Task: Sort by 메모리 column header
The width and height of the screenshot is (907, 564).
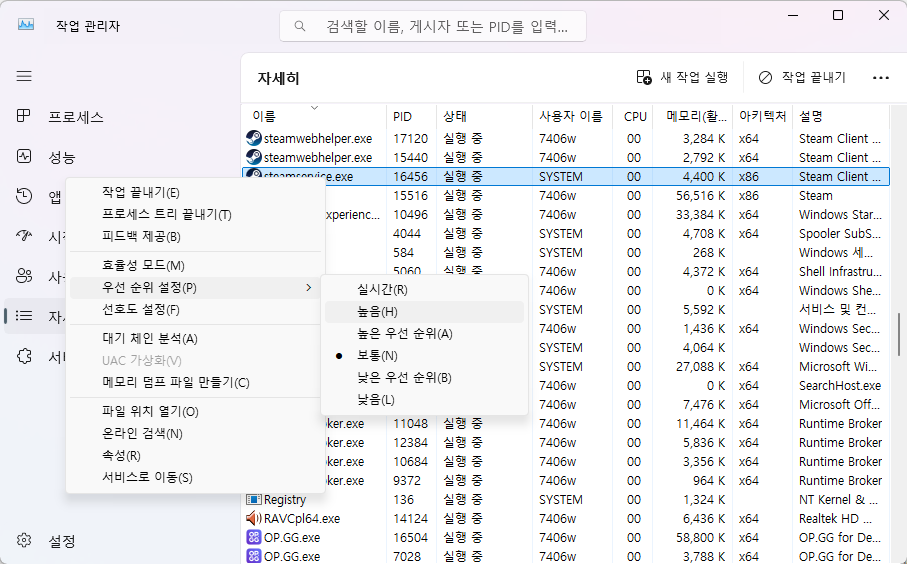Action: (x=692, y=116)
